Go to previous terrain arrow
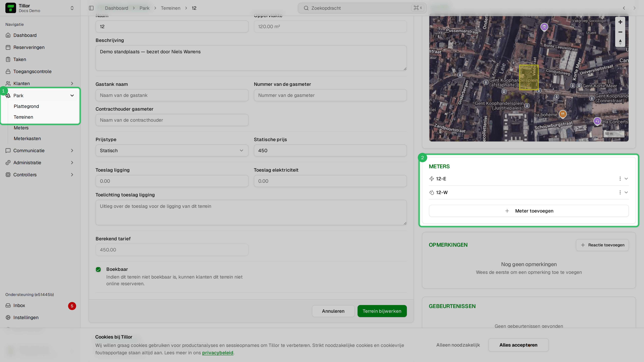 (x=624, y=8)
